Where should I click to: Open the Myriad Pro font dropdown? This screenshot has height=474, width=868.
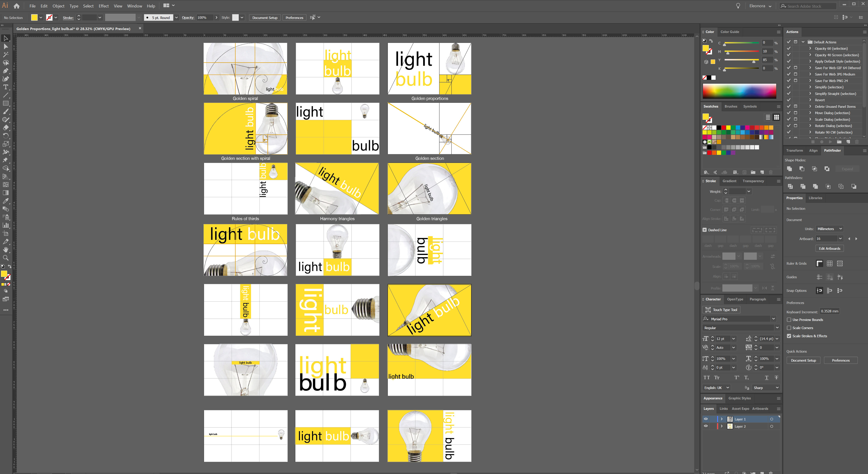(773, 319)
